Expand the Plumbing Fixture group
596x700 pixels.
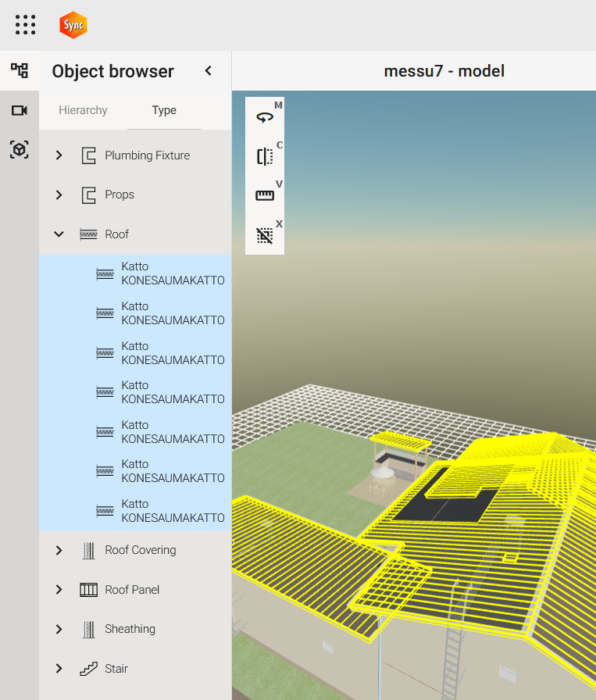[59, 155]
